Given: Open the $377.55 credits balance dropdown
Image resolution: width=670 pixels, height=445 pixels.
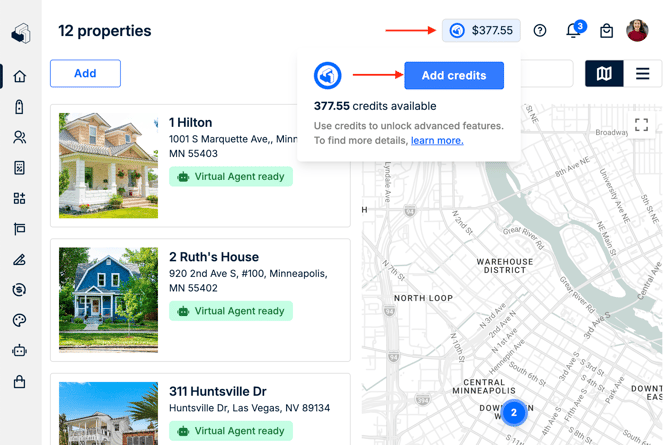Looking at the screenshot, I should (481, 31).
